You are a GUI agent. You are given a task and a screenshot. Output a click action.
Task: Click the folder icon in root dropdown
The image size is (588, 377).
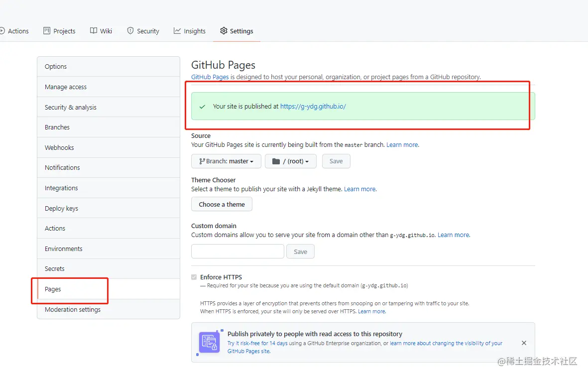tap(276, 161)
